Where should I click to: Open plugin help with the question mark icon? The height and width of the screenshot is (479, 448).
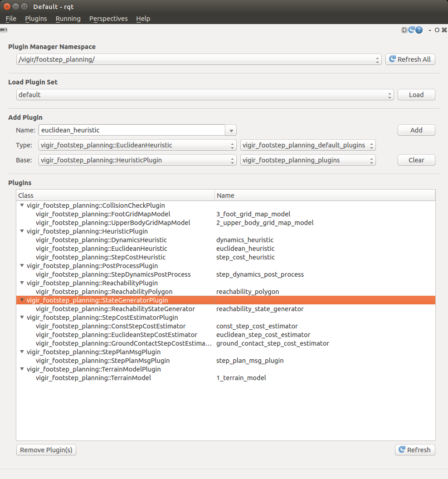point(419,30)
